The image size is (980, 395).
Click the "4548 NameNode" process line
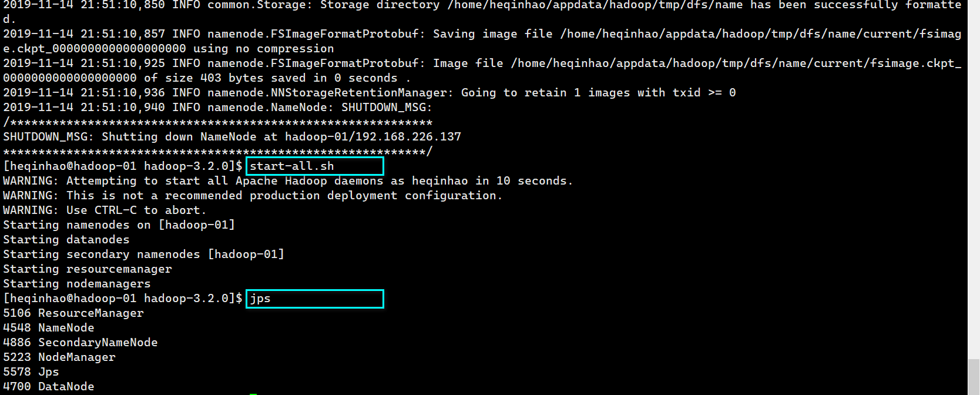(x=49, y=328)
